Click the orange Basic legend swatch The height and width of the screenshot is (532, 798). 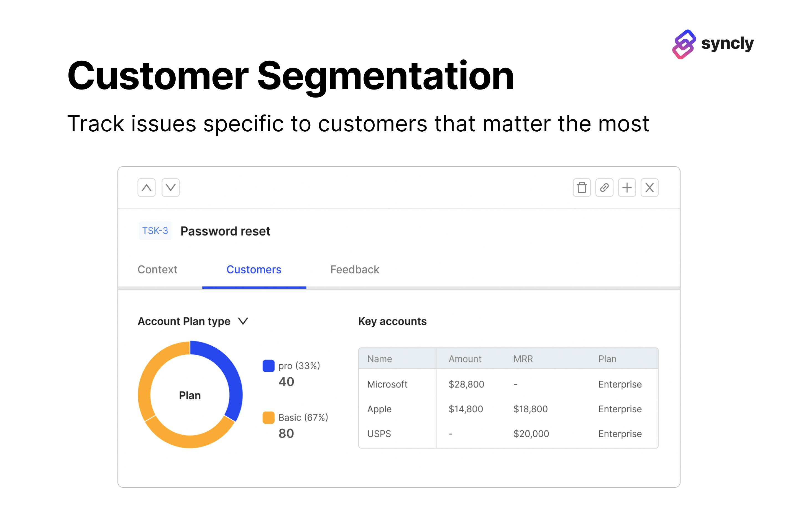point(268,417)
